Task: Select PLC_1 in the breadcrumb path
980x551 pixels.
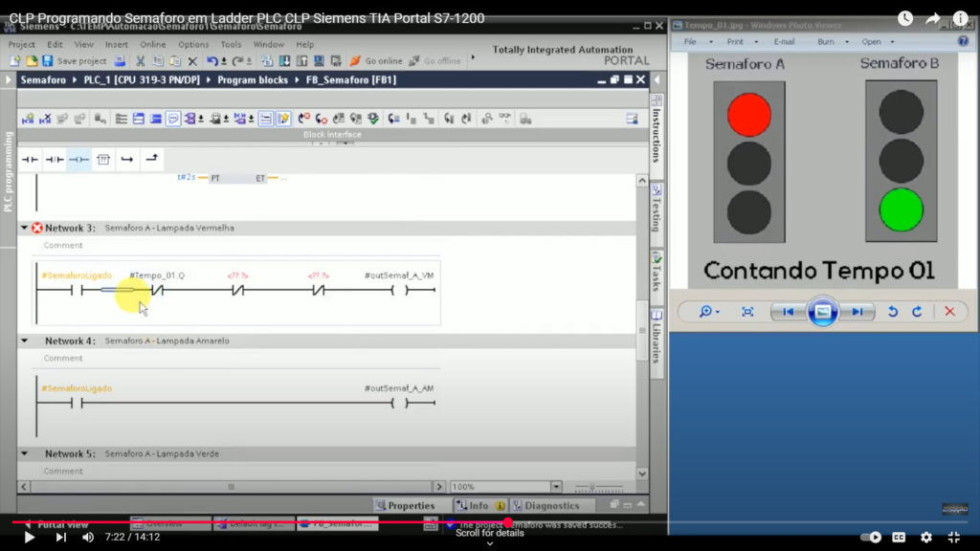Action: pyautogui.click(x=142, y=80)
